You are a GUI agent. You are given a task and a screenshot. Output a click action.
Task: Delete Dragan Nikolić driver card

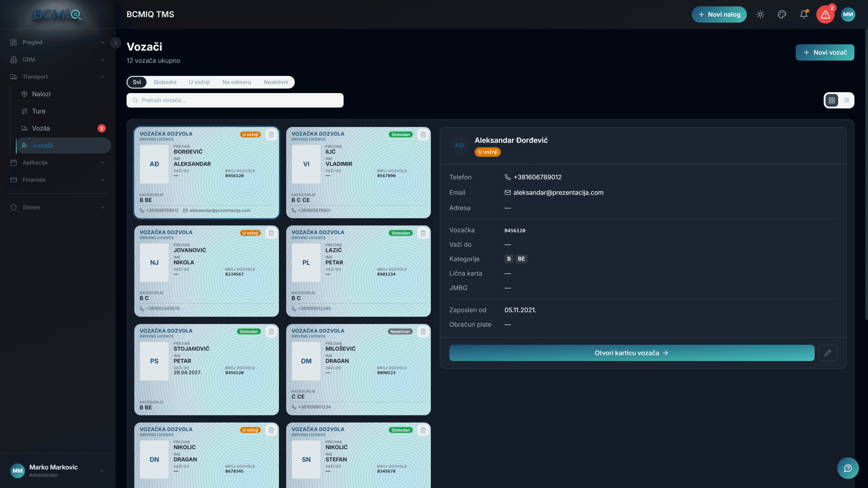[x=271, y=430]
